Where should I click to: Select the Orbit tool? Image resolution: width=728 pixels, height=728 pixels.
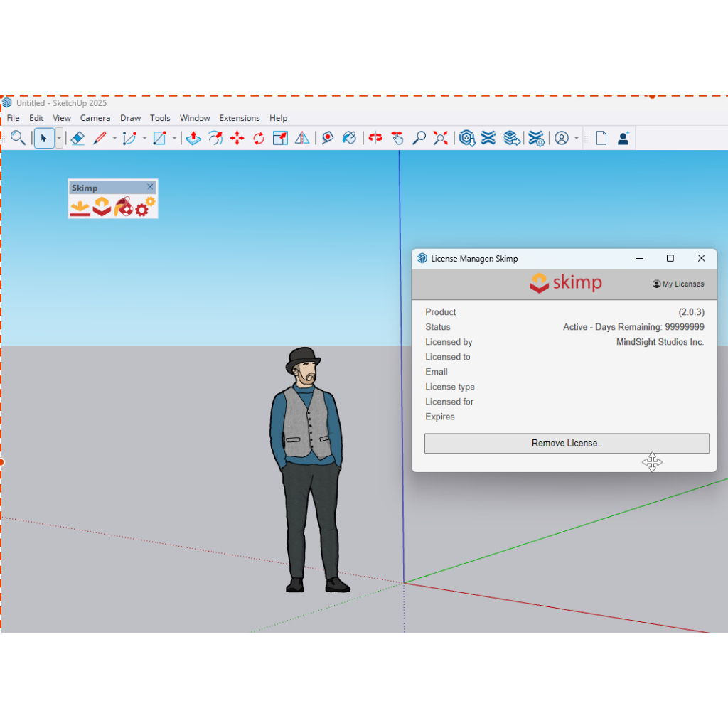coord(375,138)
